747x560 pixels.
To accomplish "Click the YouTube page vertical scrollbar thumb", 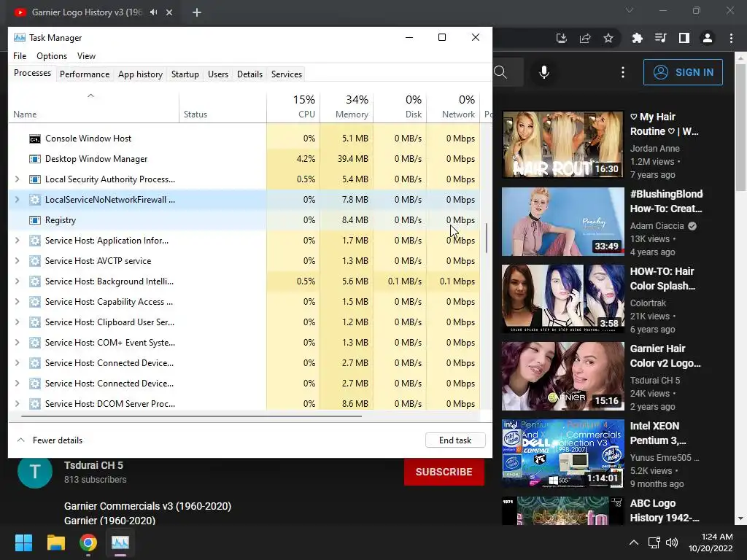I will click(x=741, y=128).
